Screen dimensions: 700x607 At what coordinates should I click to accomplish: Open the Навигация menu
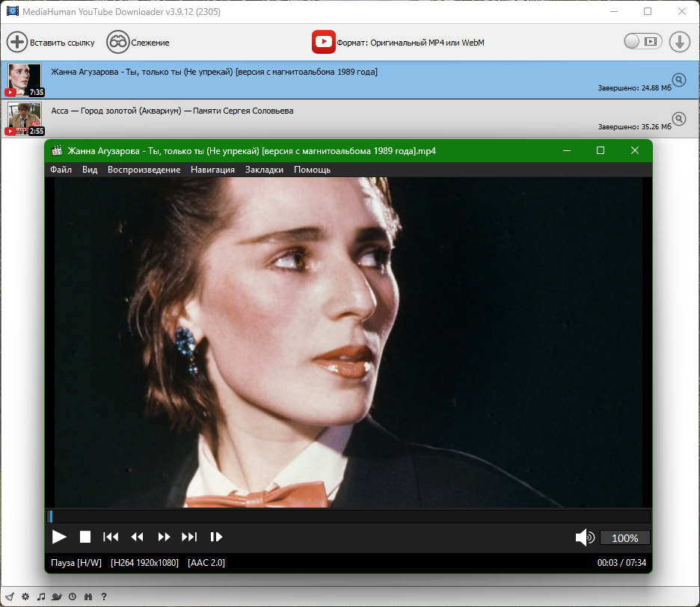(x=212, y=170)
